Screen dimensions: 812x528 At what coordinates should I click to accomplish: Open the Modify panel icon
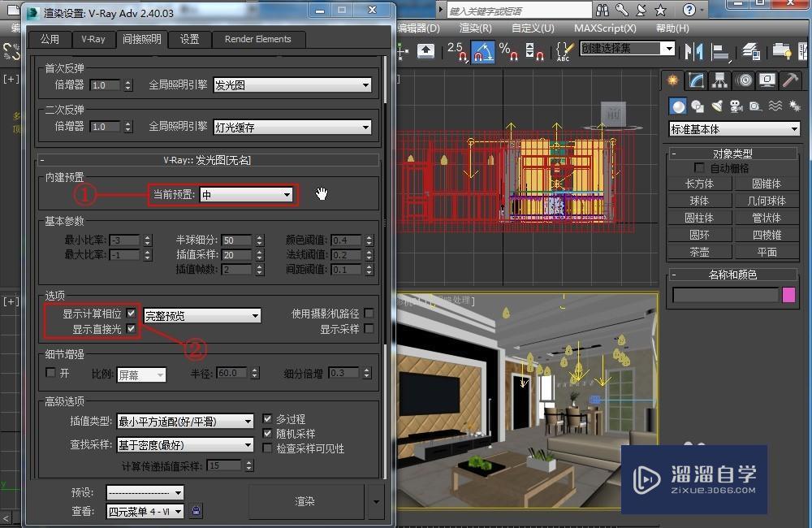coord(694,81)
